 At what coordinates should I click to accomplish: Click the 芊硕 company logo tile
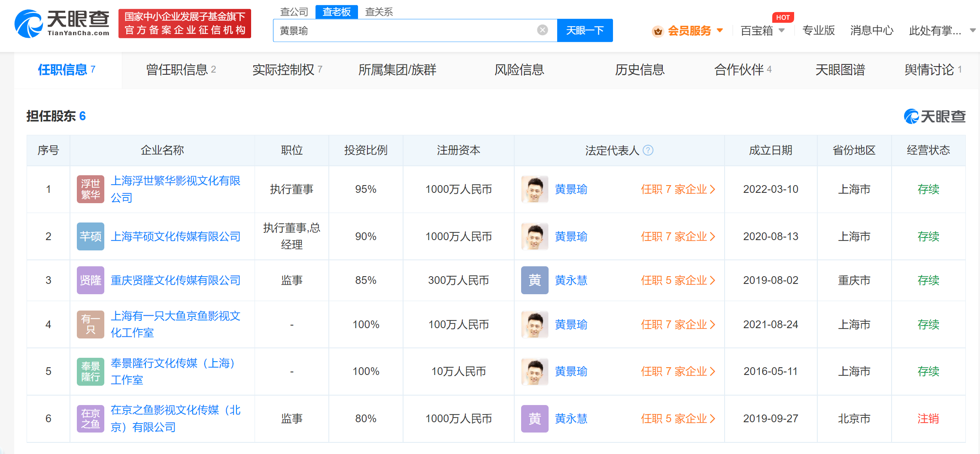[x=91, y=236]
